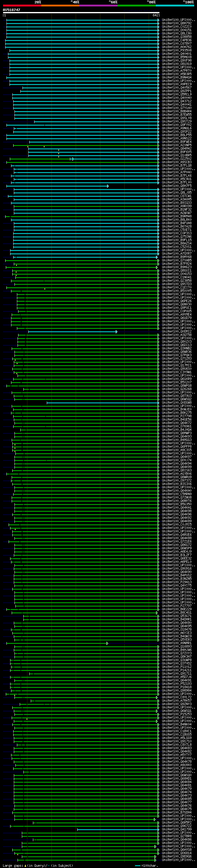Click the purple ~60% identity legend segment
This screenshot has width=197, height=868.
coord(98,6)
